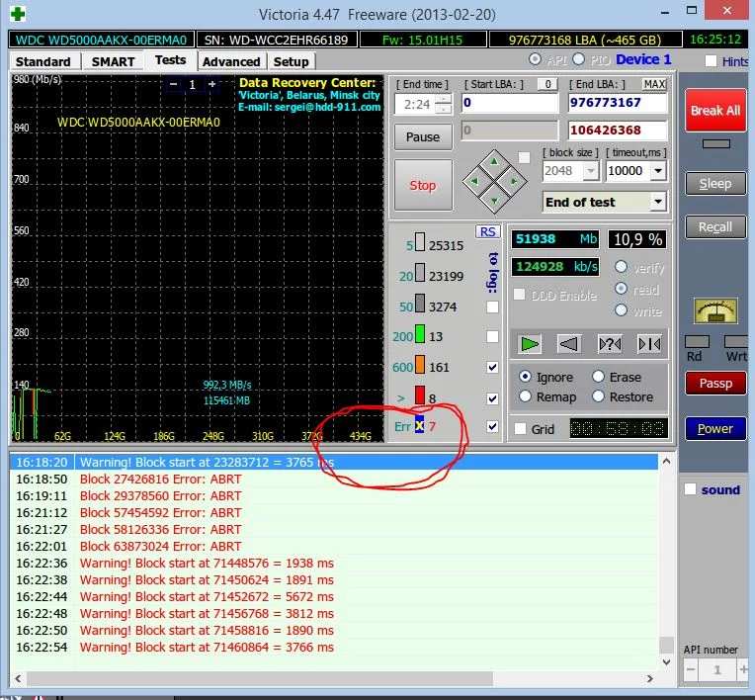This screenshot has width=755, height=700.
Task: Click the right arrow on the diamond pad
Action: coord(515,181)
